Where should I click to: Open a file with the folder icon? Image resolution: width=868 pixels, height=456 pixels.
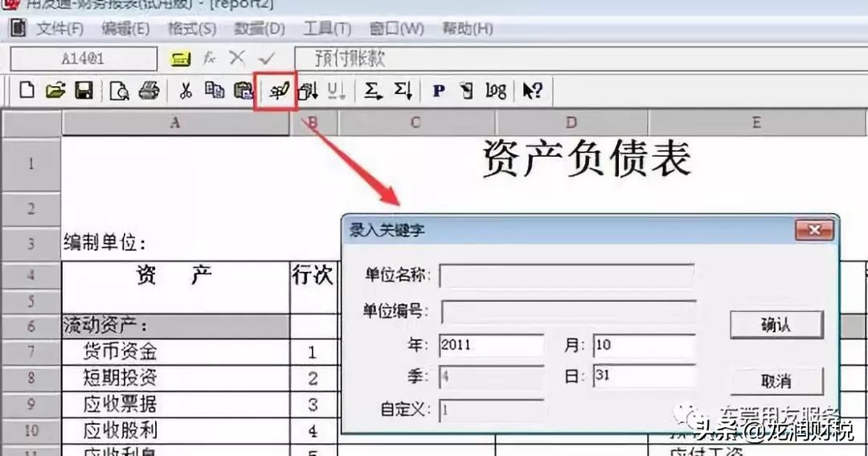(x=55, y=90)
